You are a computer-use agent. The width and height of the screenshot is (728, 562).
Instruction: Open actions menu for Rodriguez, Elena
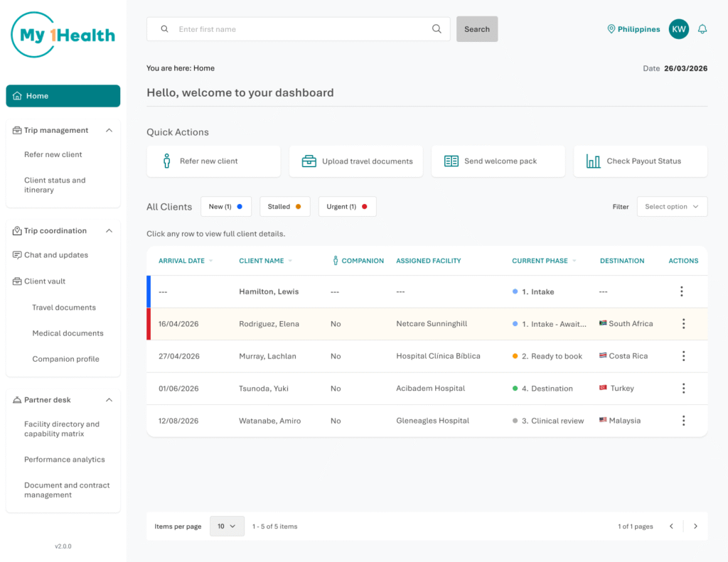(683, 324)
